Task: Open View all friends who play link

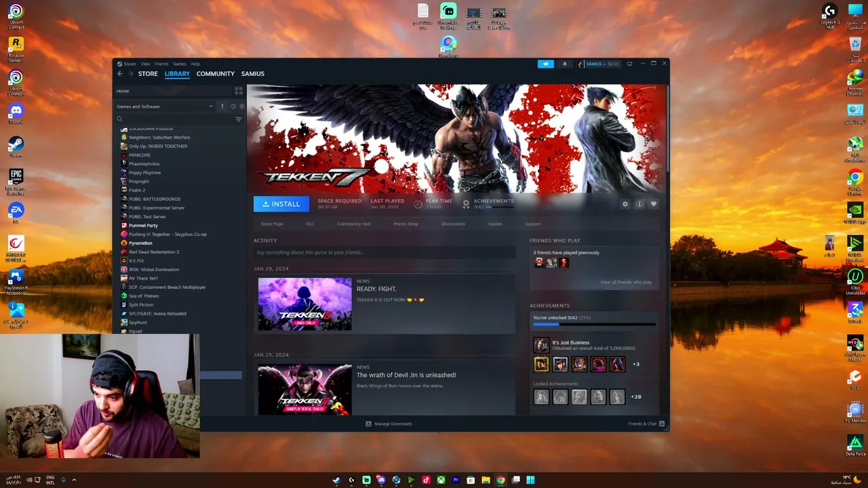Action: 626,283
